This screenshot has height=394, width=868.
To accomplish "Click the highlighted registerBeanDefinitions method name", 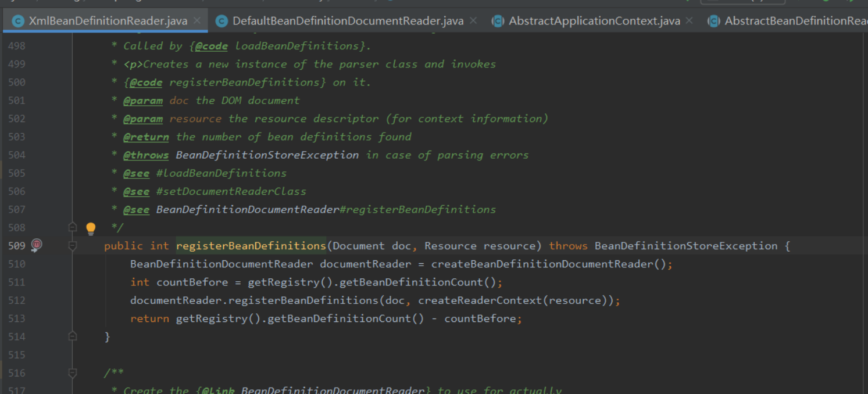I will (x=251, y=246).
